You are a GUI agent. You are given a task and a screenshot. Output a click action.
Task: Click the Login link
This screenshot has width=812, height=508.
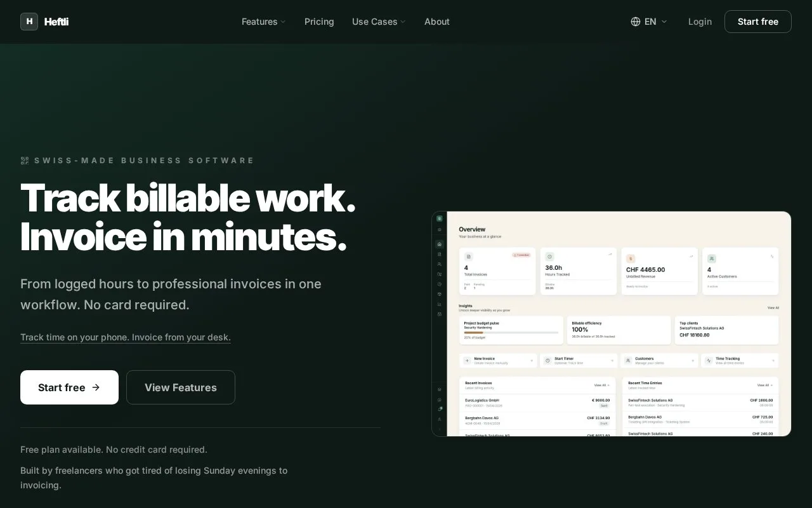pyautogui.click(x=700, y=22)
